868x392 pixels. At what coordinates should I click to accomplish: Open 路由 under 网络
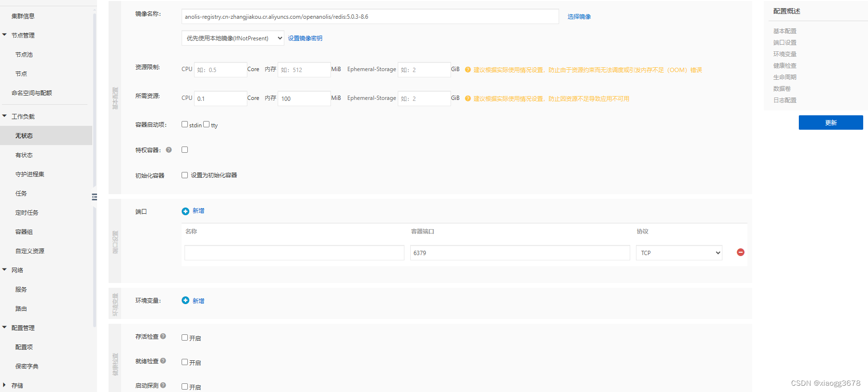[x=21, y=308]
